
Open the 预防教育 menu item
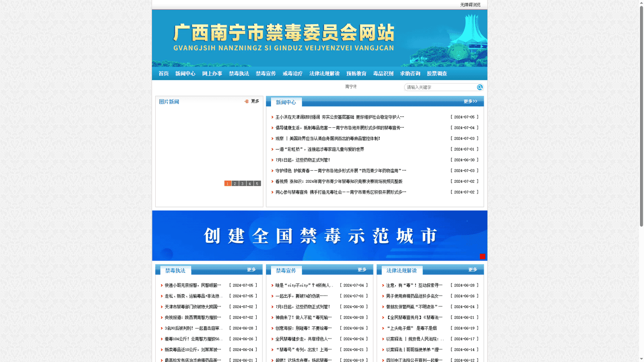356,74
